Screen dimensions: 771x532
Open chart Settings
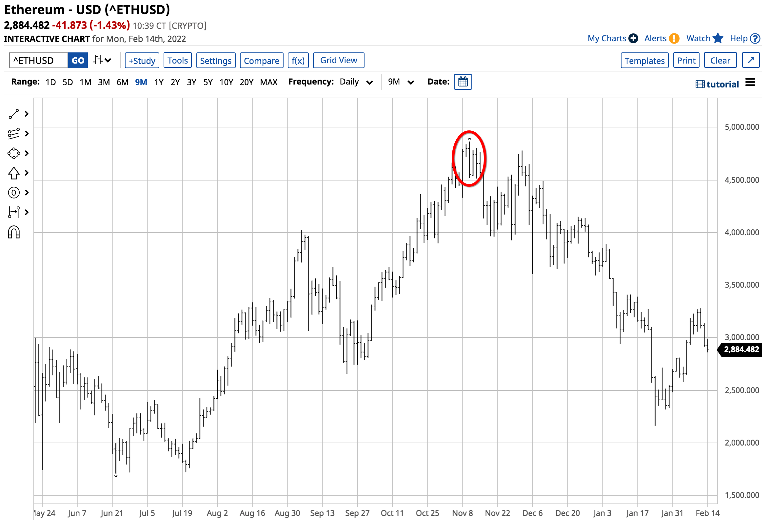[216, 60]
